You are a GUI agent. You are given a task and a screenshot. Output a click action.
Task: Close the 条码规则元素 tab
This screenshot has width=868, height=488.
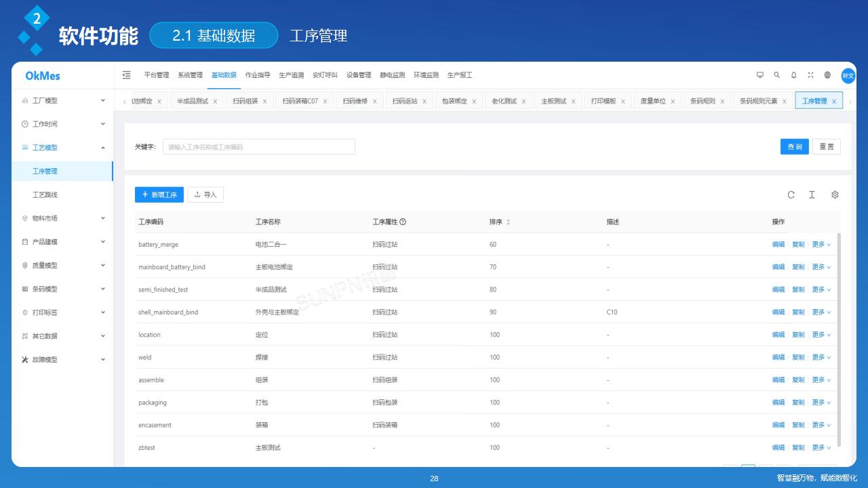click(x=785, y=101)
